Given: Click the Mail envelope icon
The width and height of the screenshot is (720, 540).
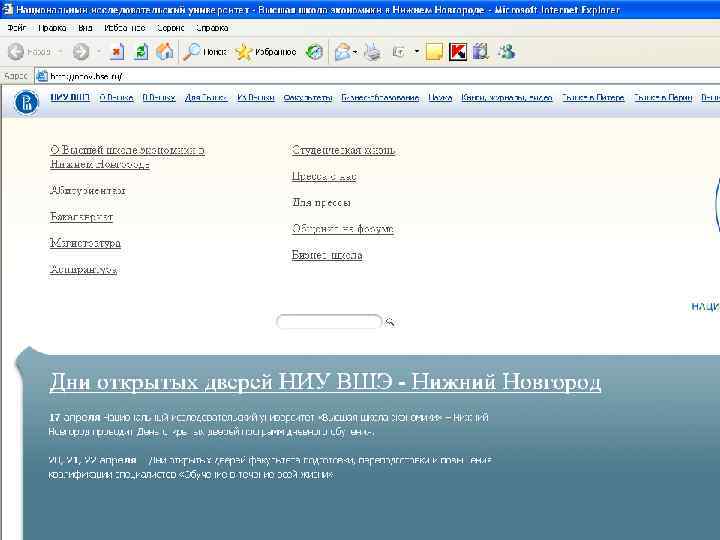Looking at the screenshot, I should (343, 52).
